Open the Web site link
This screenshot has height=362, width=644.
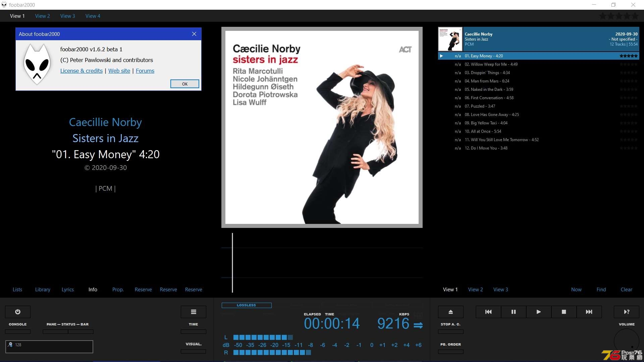[119, 71]
